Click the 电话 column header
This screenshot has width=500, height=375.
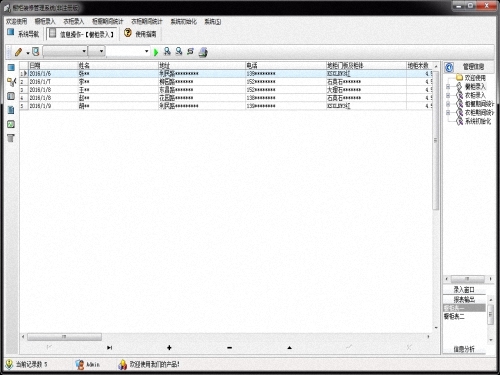pos(286,65)
